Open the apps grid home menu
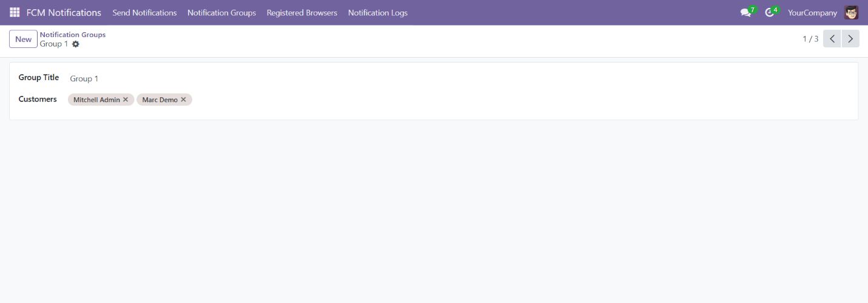The height and width of the screenshot is (303, 868). click(15, 12)
